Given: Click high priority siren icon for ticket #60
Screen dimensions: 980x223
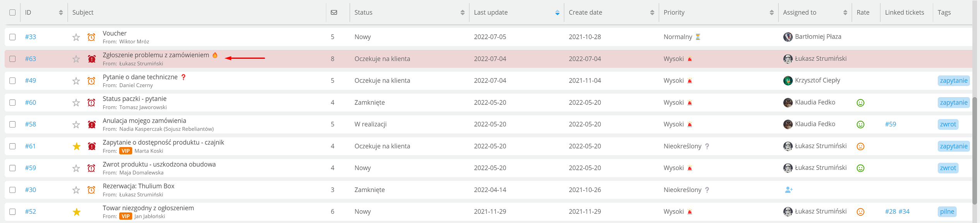Looking at the screenshot, I should click(690, 103).
